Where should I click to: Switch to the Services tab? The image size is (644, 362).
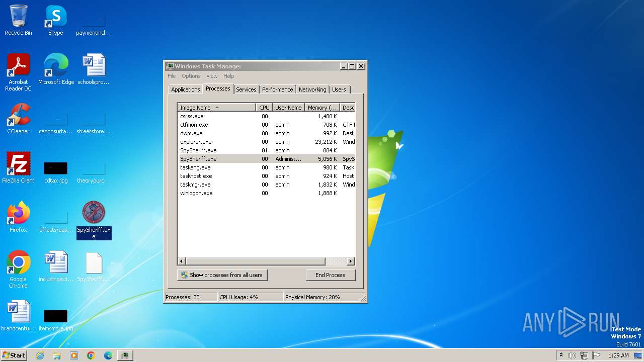(x=246, y=89)
